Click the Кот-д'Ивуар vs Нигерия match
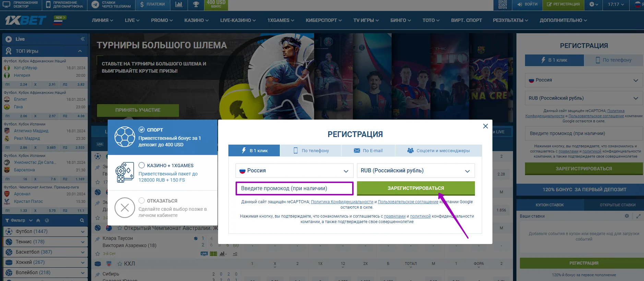This screenshot has width=644, height=281. point(45,72)
